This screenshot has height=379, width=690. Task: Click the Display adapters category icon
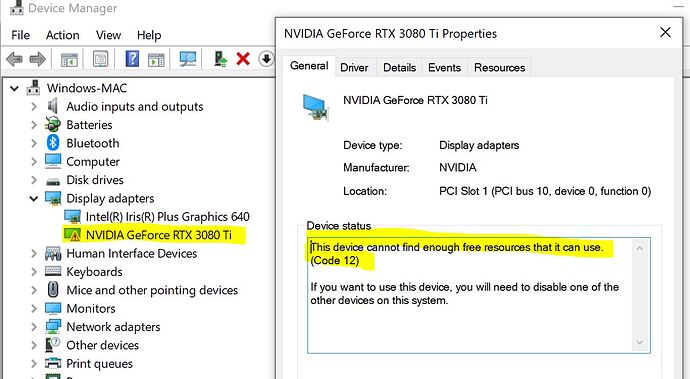(x=53, y=198)
